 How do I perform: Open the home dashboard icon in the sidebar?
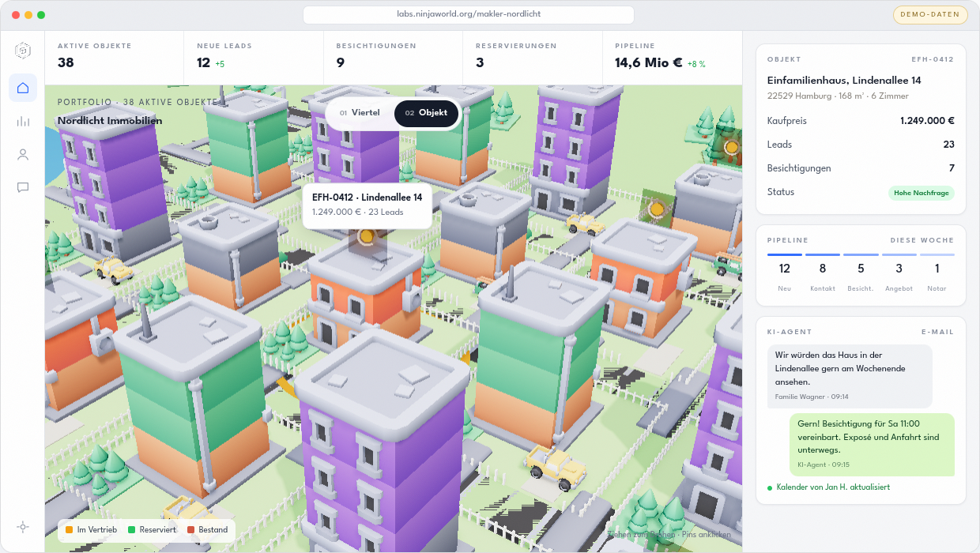click(x=23, y=88)
